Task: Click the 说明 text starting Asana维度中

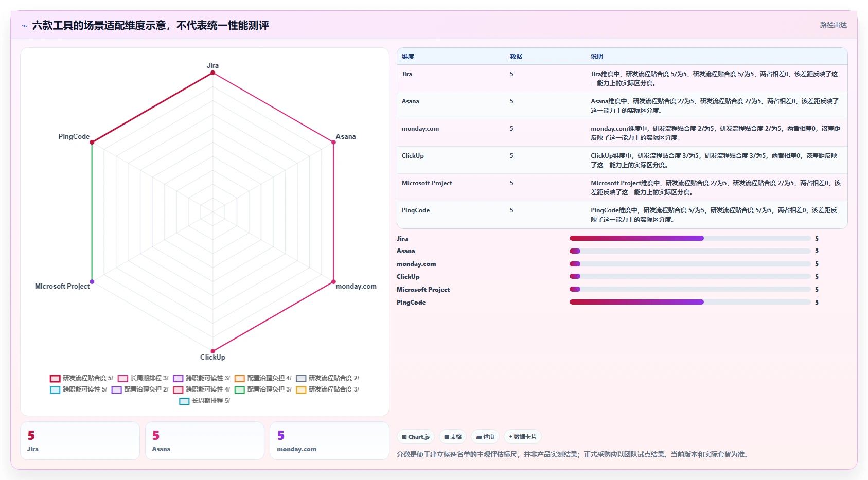Action: pos(715,106)
